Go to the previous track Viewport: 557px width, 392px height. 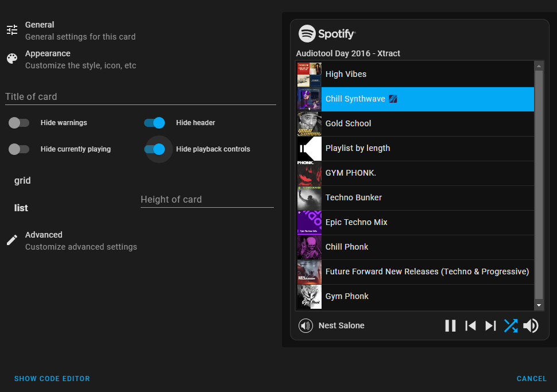coord(470,325)
